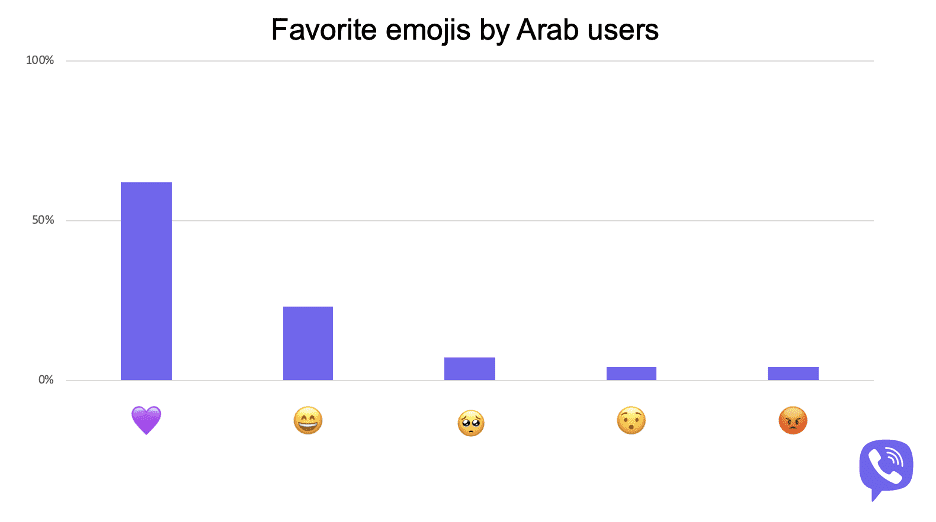936x522 pixels.
Task: Click the bar above the angry face
Action: [x=793, y=373]
